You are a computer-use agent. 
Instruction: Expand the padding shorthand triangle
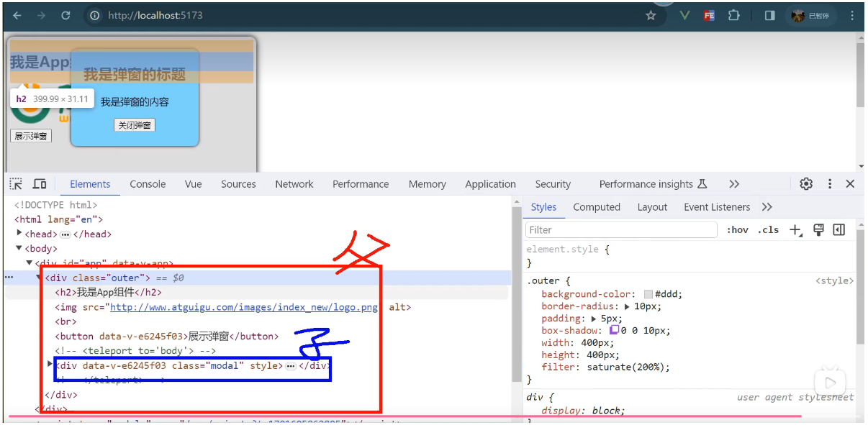tap(594, 319)
